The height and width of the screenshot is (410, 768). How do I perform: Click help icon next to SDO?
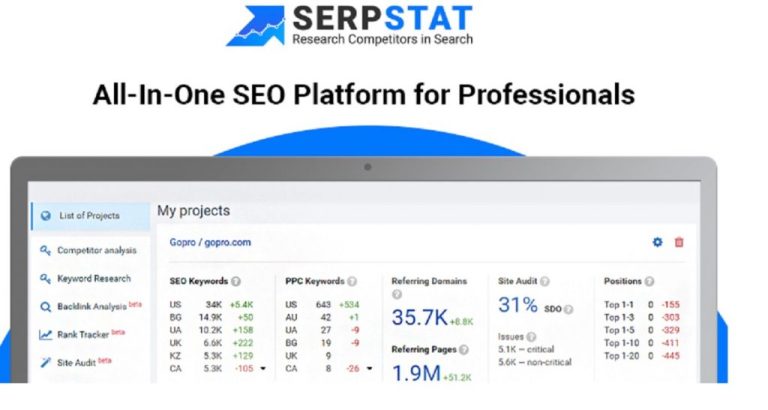pyautogui.click(x=568, y=310)
